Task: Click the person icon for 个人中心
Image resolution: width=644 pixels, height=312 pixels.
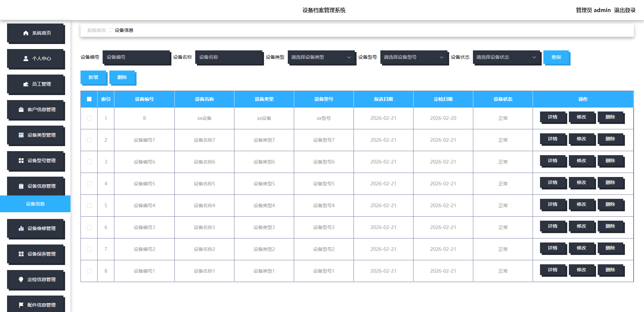Action: [26, 58]
